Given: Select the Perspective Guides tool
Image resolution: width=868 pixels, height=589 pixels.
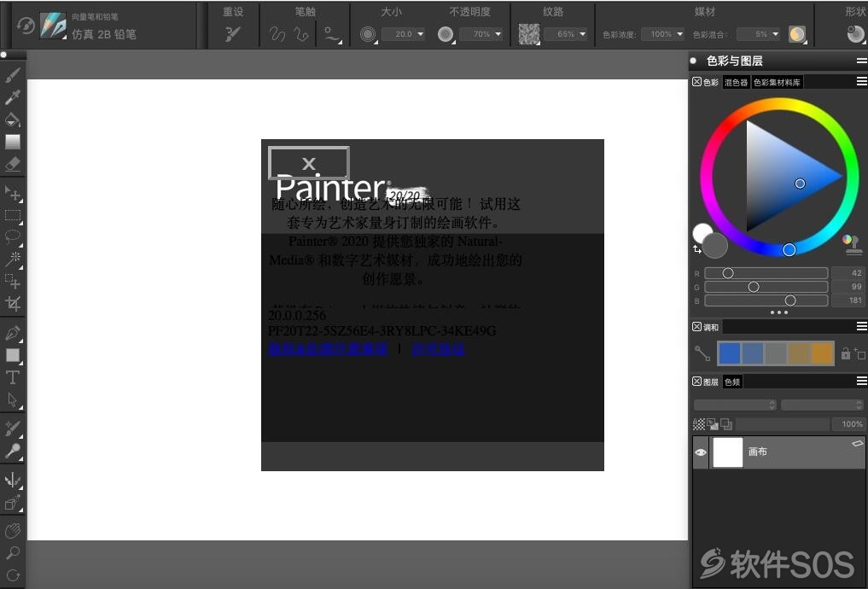Looking at the screenshot, I should point(12,503).
